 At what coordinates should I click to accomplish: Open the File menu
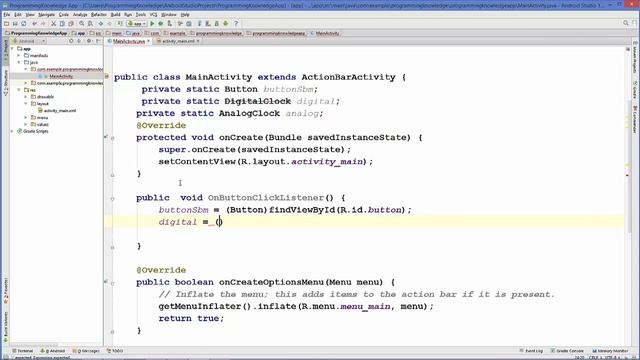point(7,15)
